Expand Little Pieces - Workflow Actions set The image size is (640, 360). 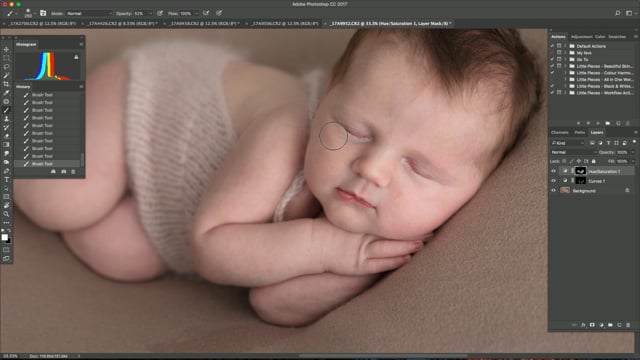point(566,93)
